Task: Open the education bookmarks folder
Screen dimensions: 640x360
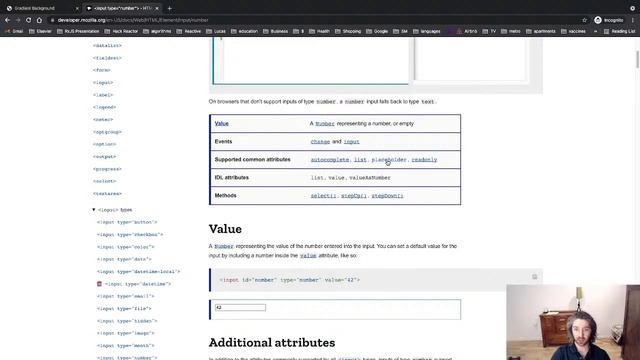Action: (244, 31)
